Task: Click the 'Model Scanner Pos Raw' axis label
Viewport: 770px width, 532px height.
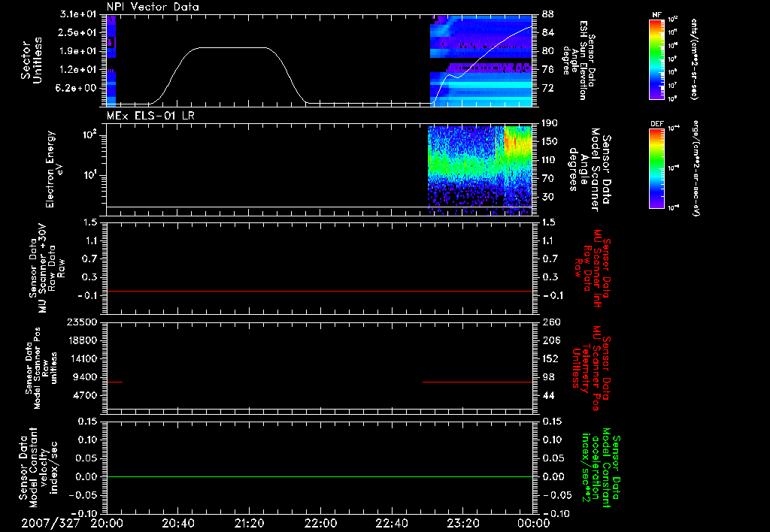Action: (41, 368)
